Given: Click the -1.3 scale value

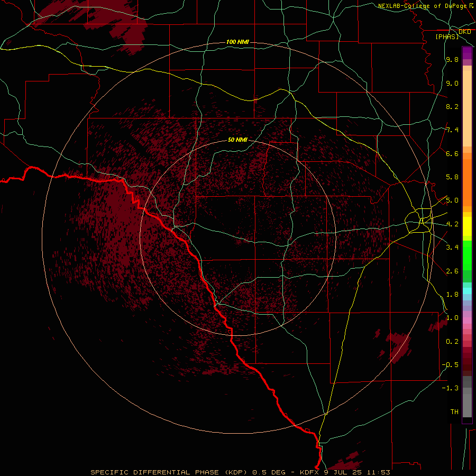Looking at the screenshot, I should (x=450, y=388).
